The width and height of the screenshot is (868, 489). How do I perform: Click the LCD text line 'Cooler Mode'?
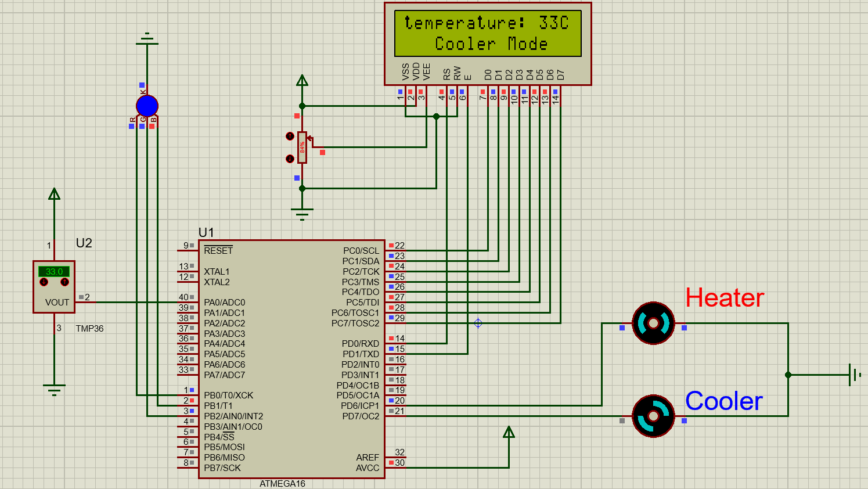[491, 44]
